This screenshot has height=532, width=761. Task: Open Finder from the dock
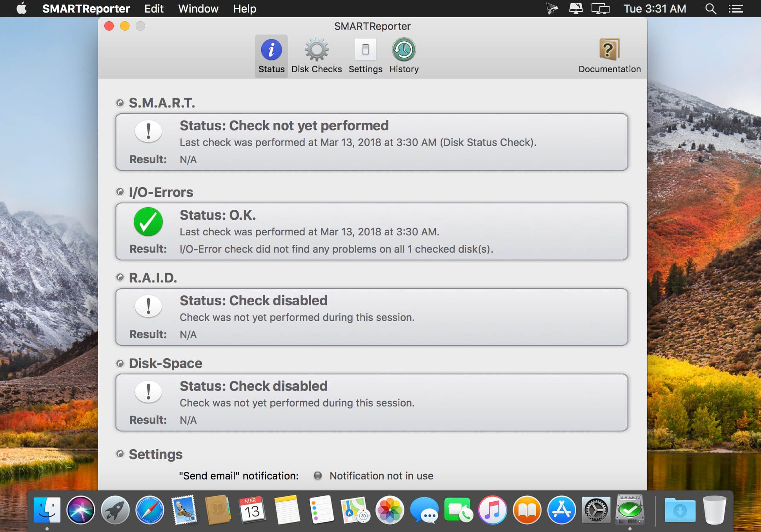click(47, 510)
